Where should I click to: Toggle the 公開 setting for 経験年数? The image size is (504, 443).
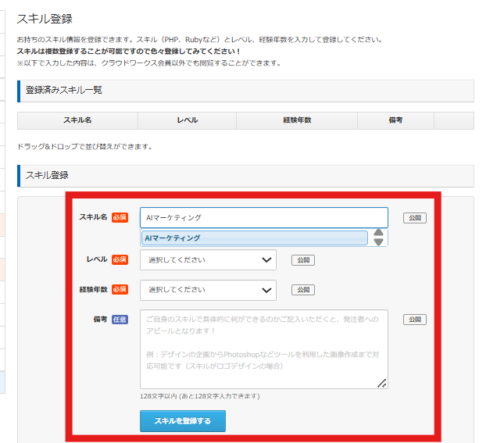(302, 290)
